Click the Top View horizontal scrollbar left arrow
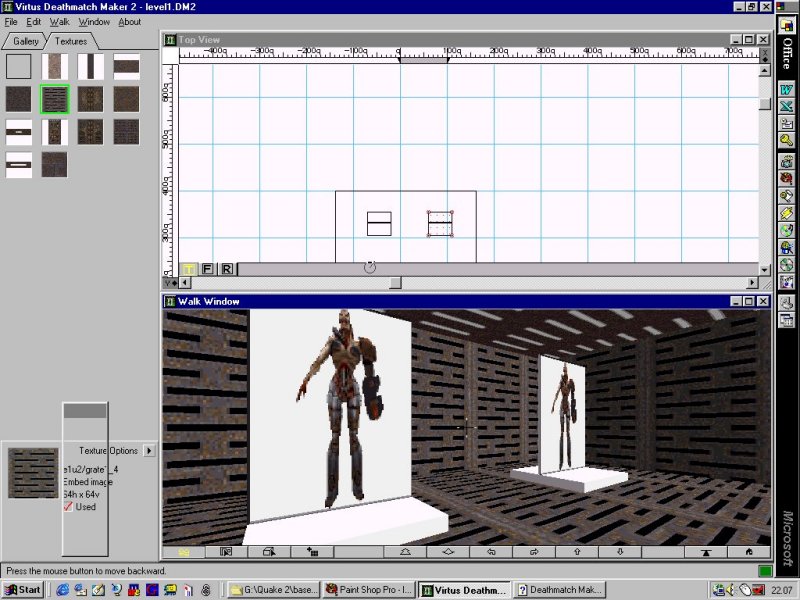This screenshot has height=600, width=800. tap(185, 282)
